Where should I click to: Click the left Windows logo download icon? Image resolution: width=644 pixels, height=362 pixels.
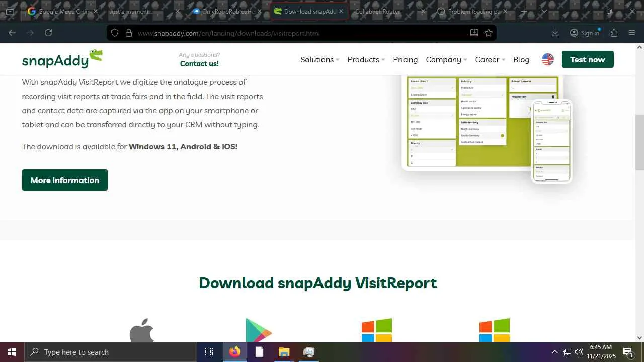coord(377,330)
